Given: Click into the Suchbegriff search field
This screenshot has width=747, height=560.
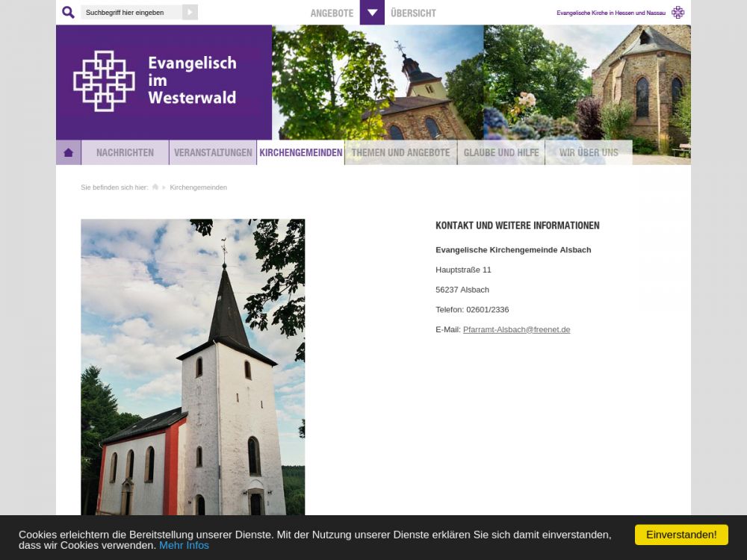Looking at the screenshot, I should tap(131, 13).
